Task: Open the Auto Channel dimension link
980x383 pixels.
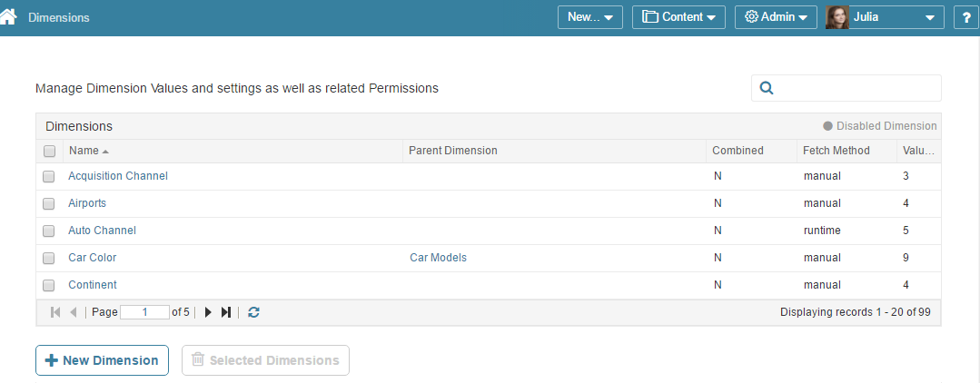Action: (x=102, y=231)
